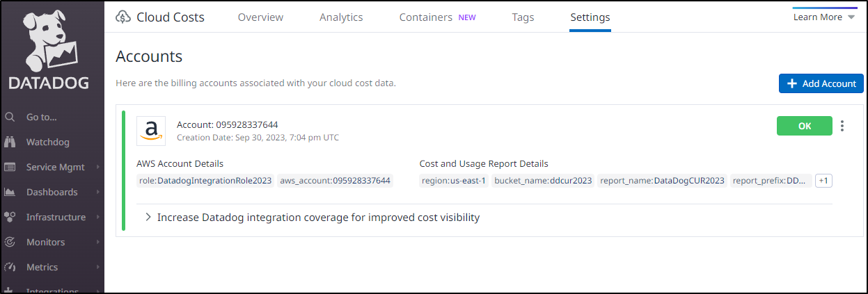Click the Cost and Usage Report Details label
Screen dimensions: 868x294
(x=484, y=164)
